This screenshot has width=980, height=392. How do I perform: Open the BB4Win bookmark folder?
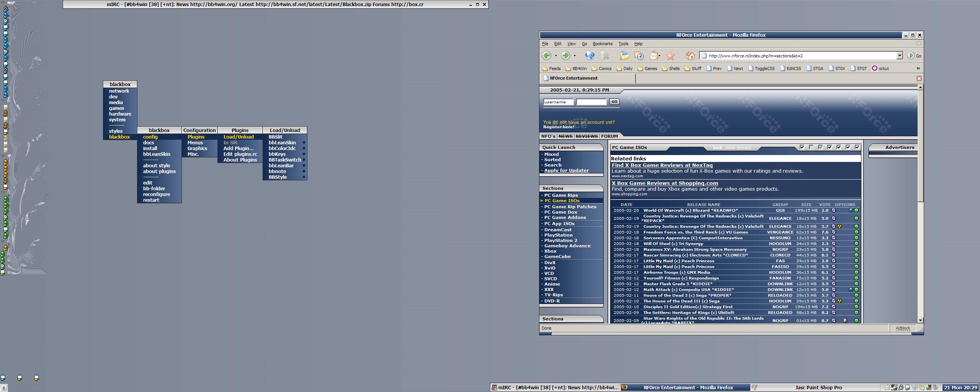[x=576, y=69]
